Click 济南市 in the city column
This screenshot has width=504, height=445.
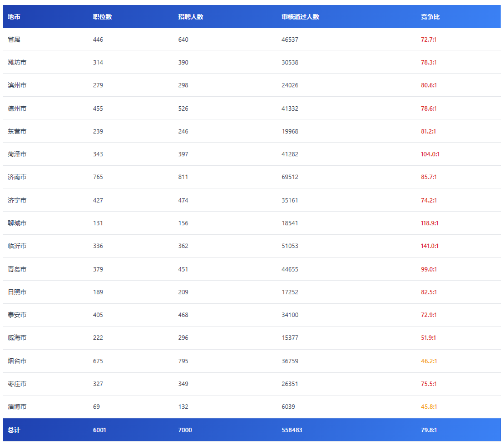tap(17, 177)
